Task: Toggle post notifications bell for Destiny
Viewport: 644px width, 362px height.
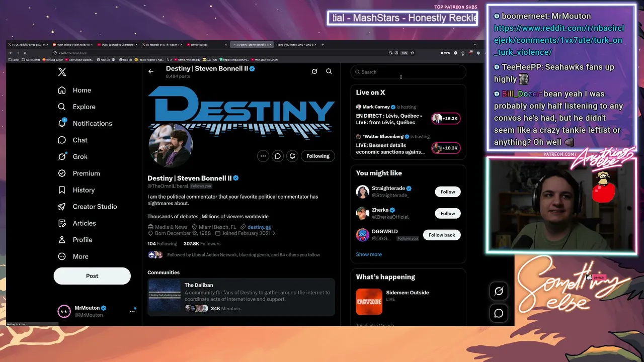Action: [x=292, y=156]
